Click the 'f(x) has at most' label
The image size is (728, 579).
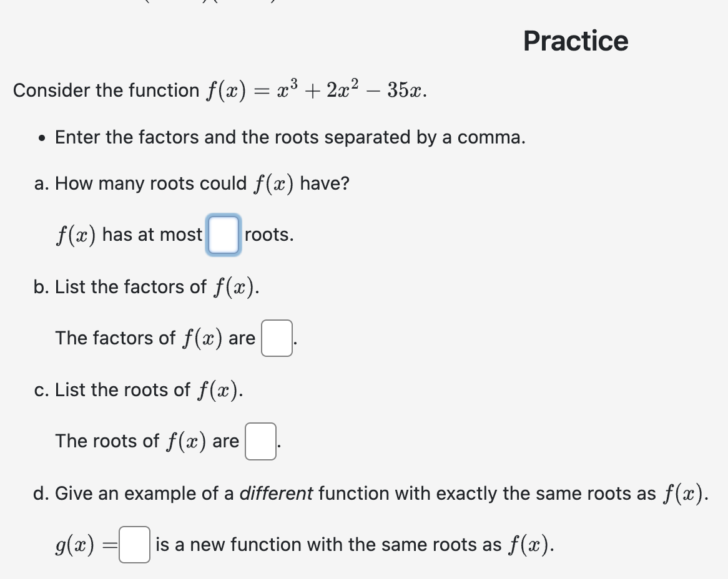pyautogui.click(x=129, y=235)
